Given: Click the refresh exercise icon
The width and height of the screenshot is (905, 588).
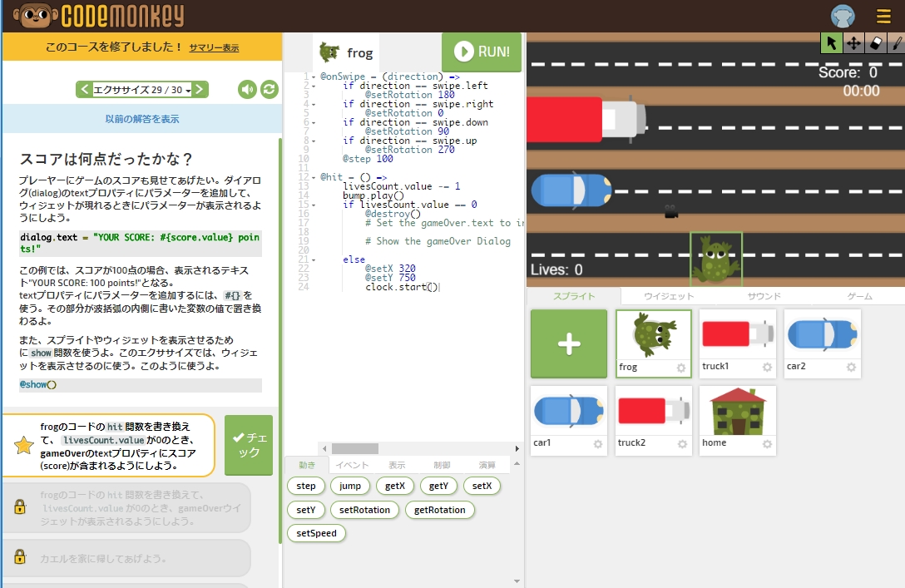Looking at the screenshot, I should pyautogui.click(x=270, y=90).
